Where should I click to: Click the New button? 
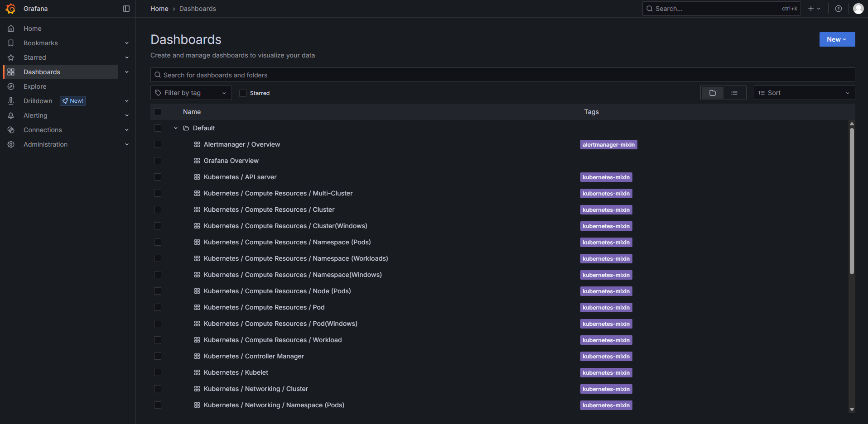pyautogui.click(x=837, y=39)
